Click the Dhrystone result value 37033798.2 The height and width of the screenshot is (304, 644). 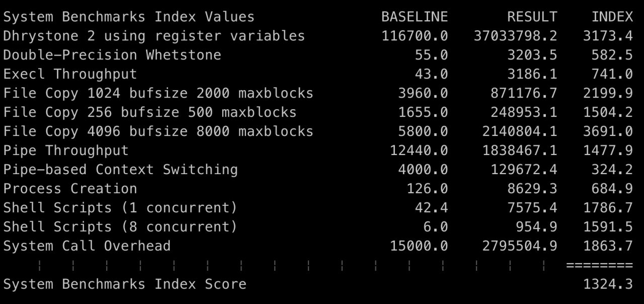point(515,36)
